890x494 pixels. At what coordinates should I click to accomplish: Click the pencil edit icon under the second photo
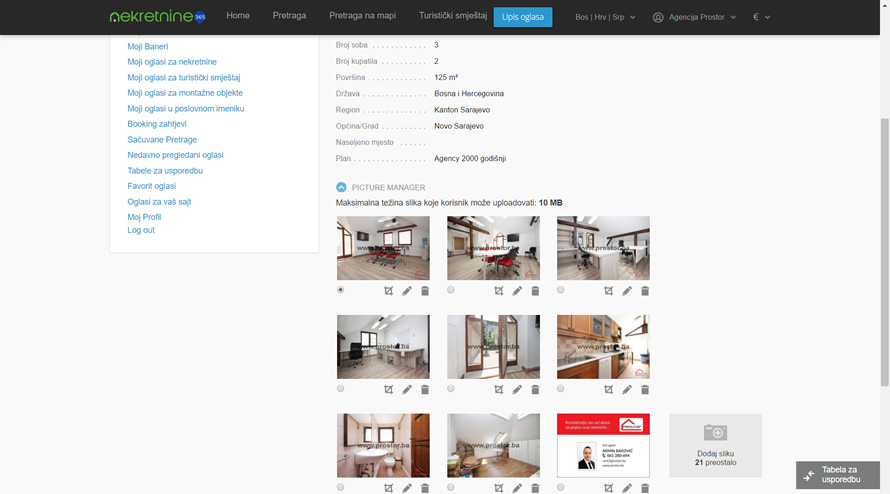coord(517,291)
